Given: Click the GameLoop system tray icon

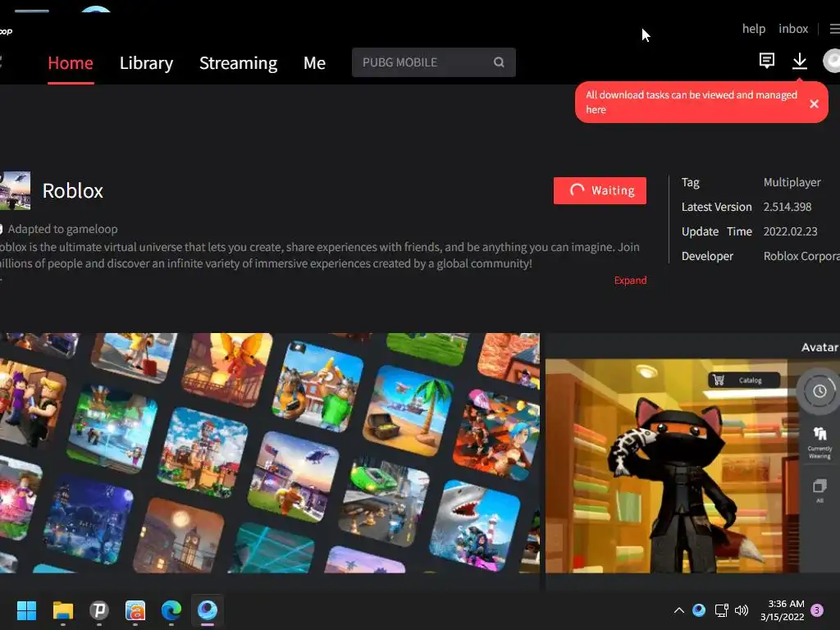Looking at the screenshot, I should pos(699,609).
